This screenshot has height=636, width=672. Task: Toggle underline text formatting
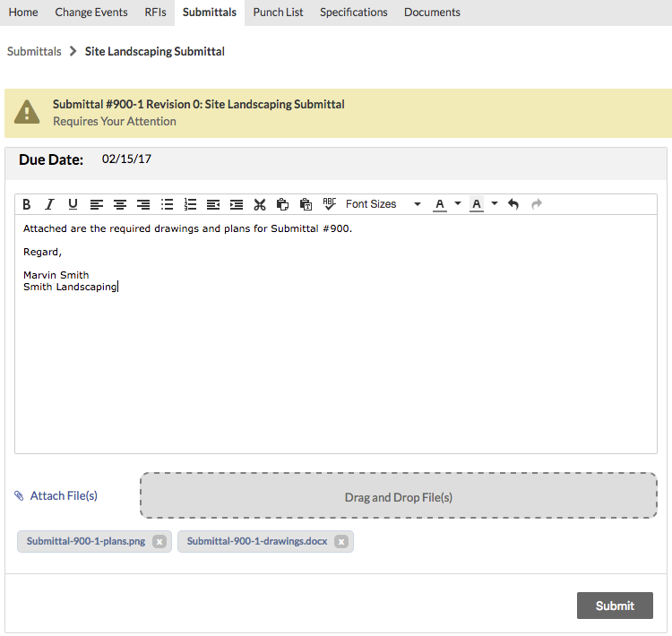(73, 204)
